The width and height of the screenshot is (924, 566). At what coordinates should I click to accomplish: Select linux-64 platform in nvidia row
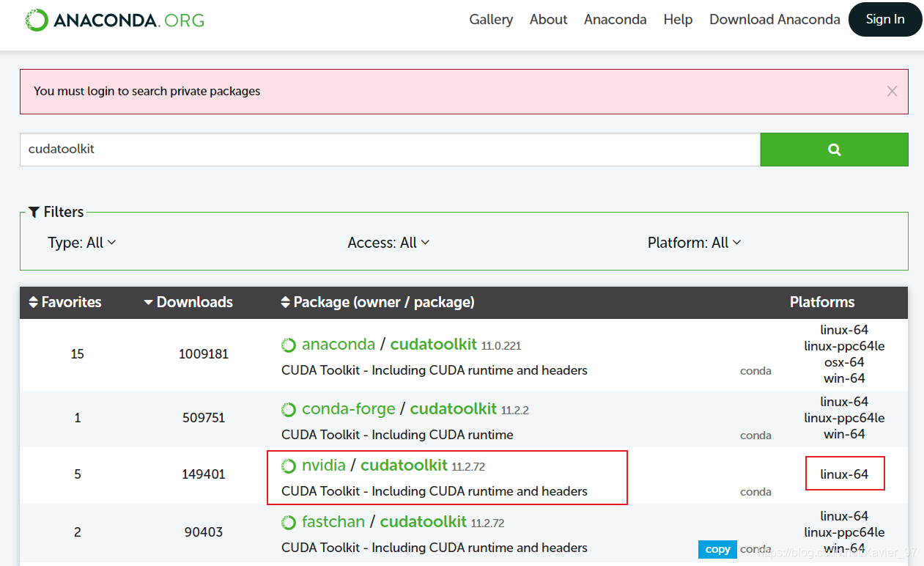844,474
